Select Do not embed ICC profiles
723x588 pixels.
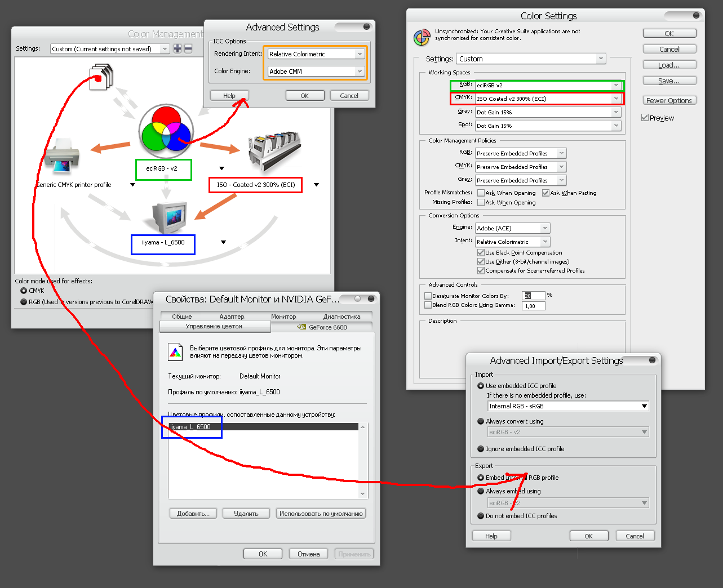pyautogui.click(x=481, y=516)
